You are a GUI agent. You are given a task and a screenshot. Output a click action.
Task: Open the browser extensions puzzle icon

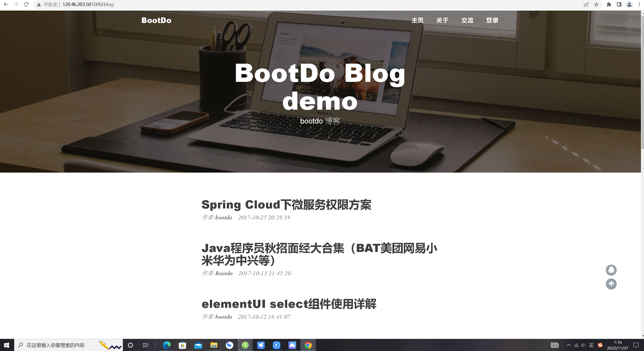tap(609, 4)
